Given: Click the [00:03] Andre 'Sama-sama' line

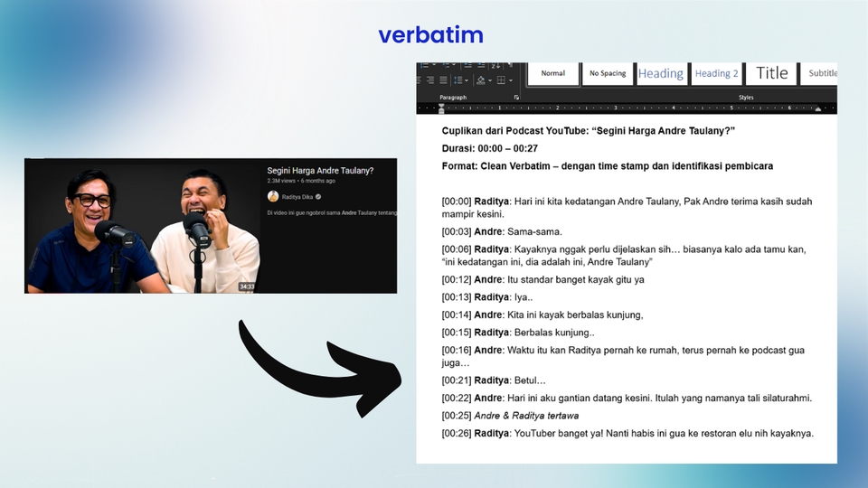Looking at the screenshot, I should [502, 232].
